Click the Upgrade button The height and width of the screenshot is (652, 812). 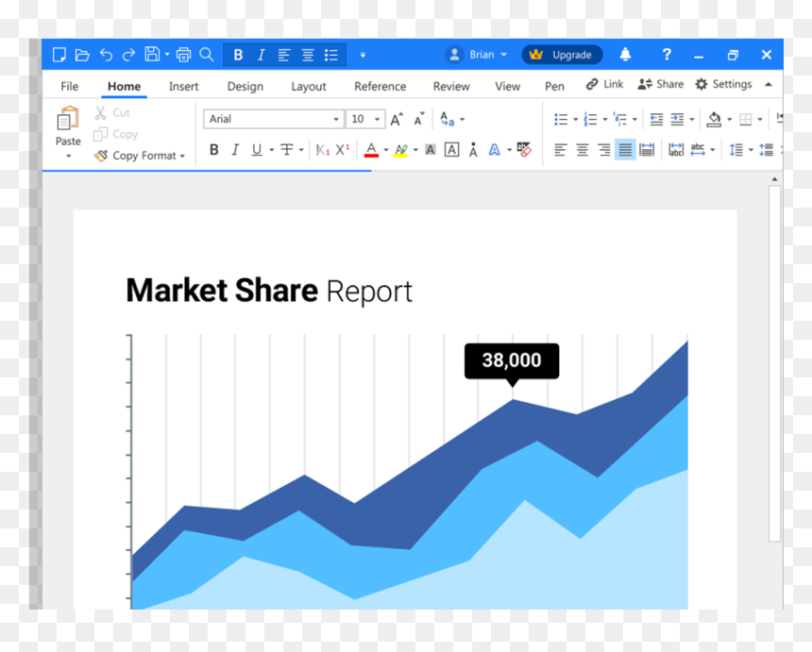(562, 55)
